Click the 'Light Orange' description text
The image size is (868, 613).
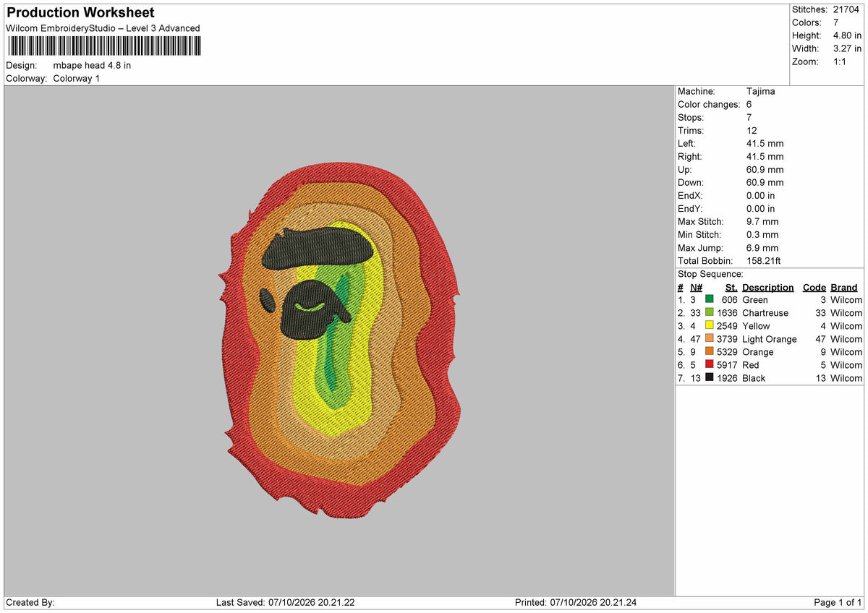tap(770, 339)
